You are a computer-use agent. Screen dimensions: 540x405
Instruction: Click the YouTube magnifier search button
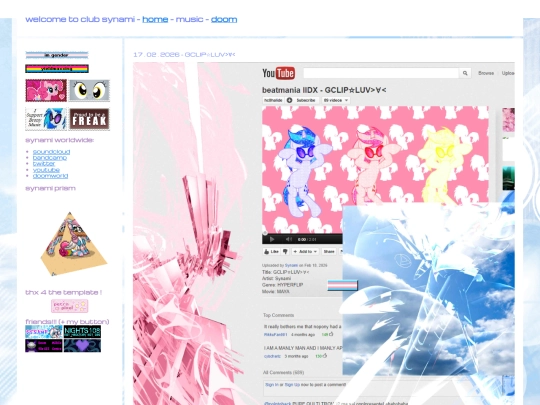pyautogui.click(x=465, y=73)
